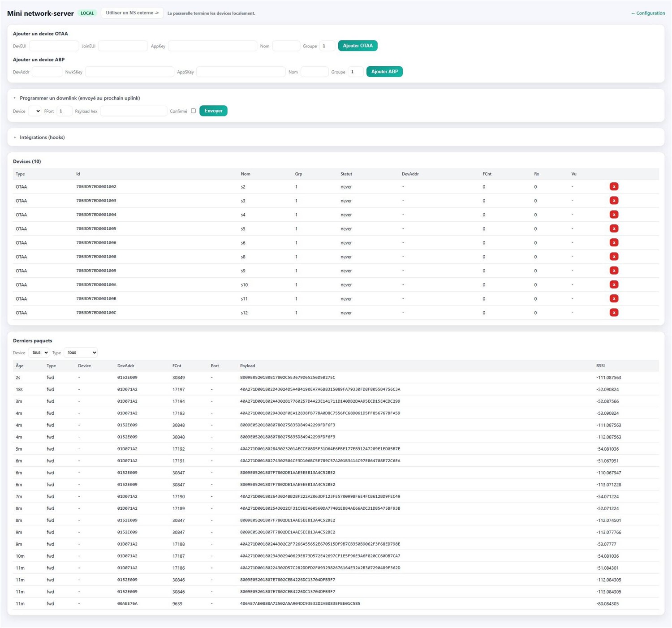This screenshot has height=628, width=672.
Task: Focus the OTAA Nom field
Action: coord(286,46)
